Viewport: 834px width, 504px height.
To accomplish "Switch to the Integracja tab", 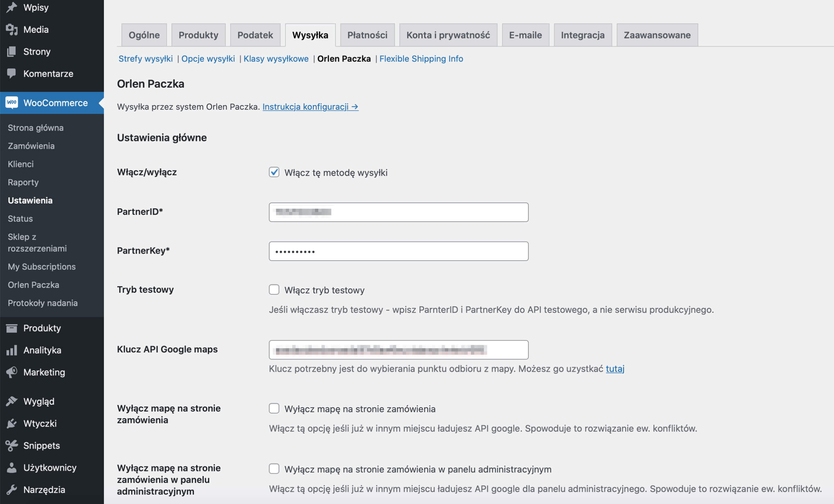I will coord(582,35).
